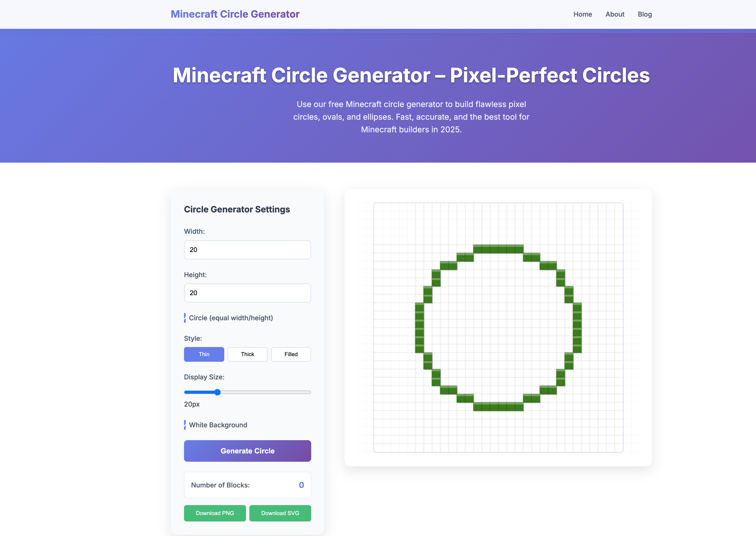Toggle Circle (equal width/height) option
The image size is (756, 536).
pyautogui.click(x=185, y=318)
